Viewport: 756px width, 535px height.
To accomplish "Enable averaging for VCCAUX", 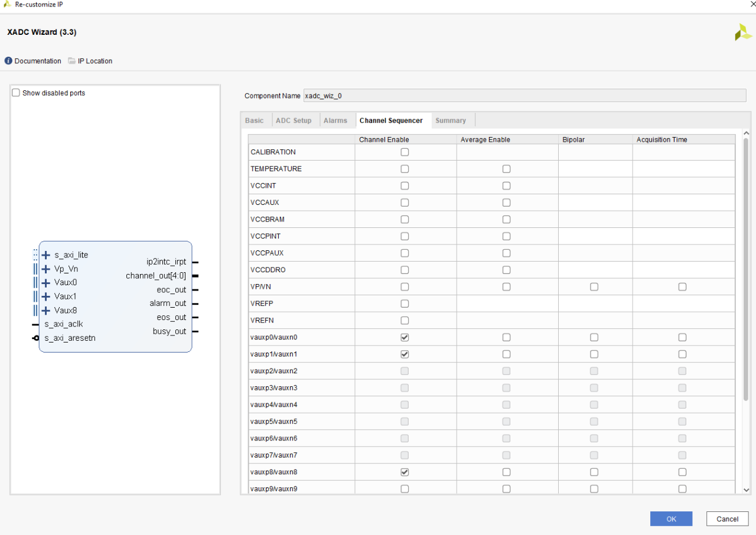I will pyautogui.click(x=506, y=203).
